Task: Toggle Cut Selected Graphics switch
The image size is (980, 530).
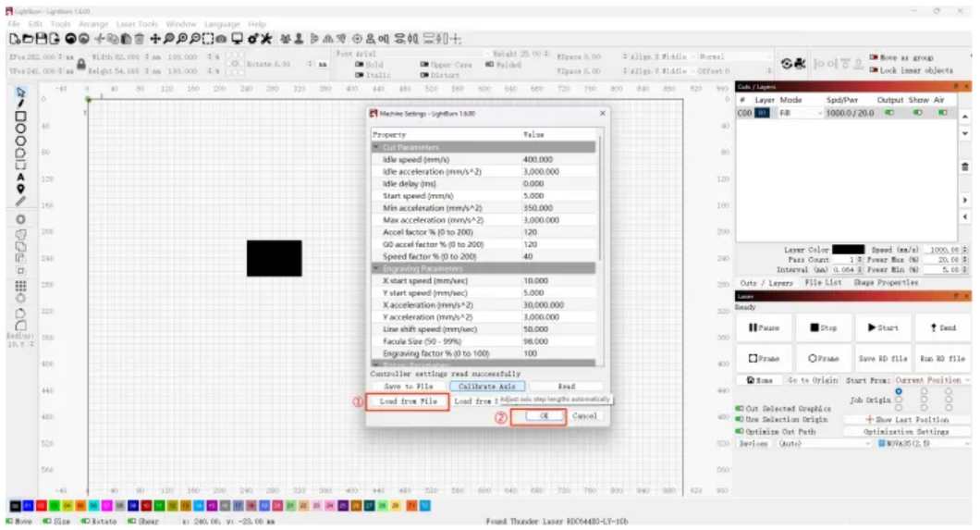Action: 740,408
